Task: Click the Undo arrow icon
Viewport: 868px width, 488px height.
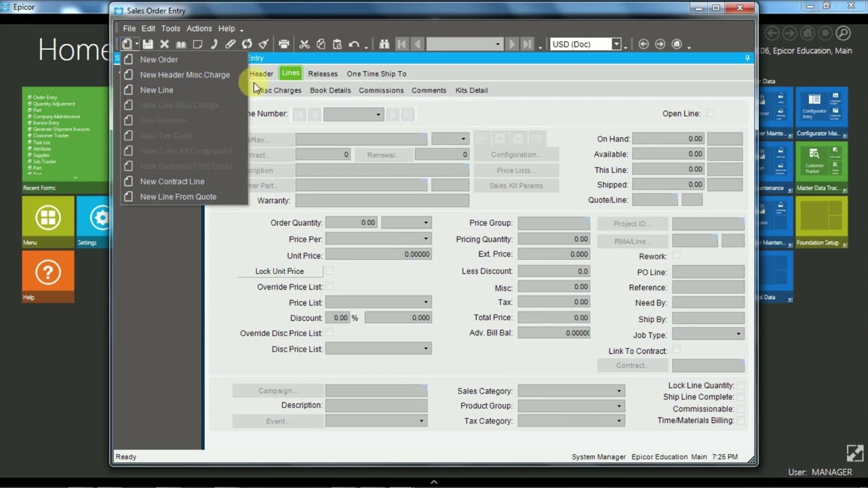Action: tap(354, 44)
